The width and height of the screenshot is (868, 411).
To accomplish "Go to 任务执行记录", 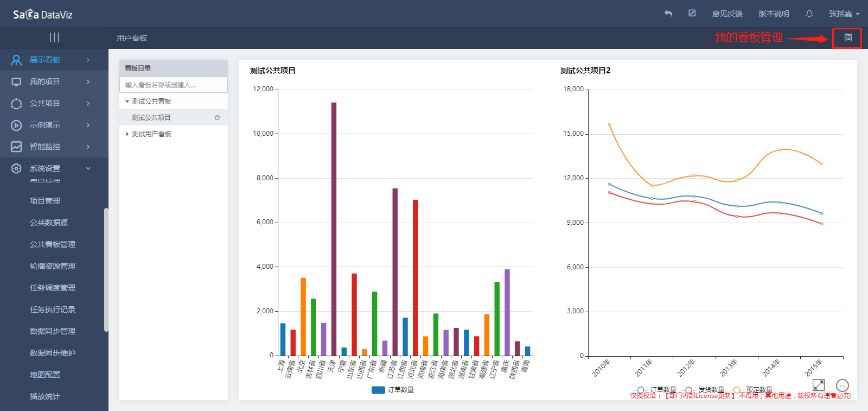I will (53, 309).
